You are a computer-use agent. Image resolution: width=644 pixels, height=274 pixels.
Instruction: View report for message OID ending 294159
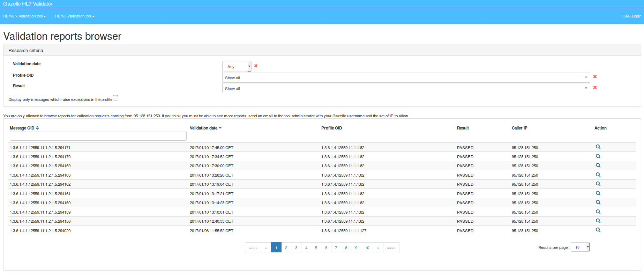pos(598,212)
